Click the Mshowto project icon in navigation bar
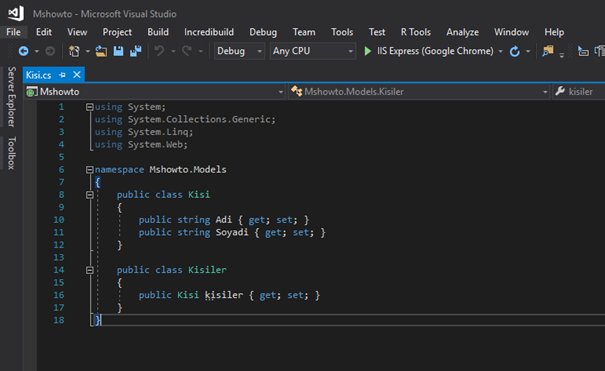 [x=32, y=92]
